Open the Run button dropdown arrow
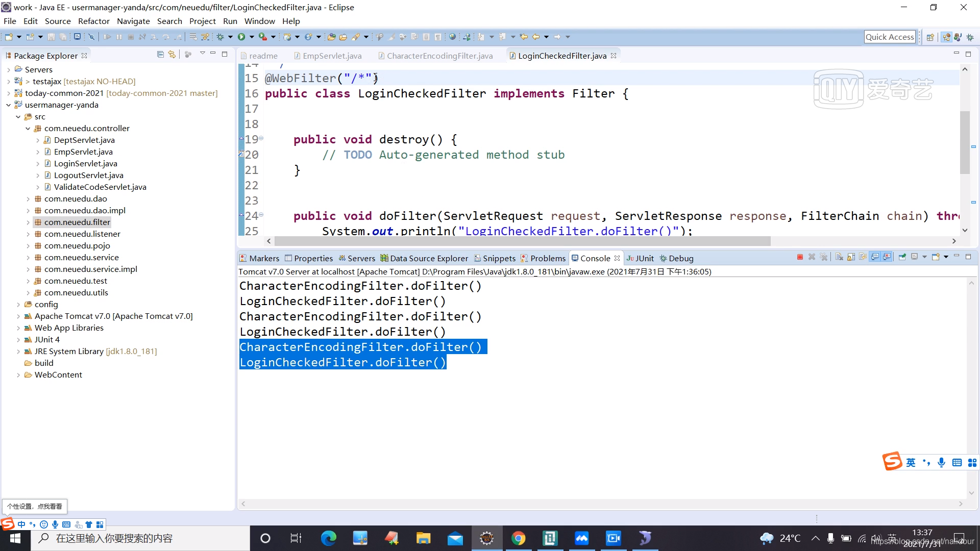The image size is (980, 551). pos(252,37)
